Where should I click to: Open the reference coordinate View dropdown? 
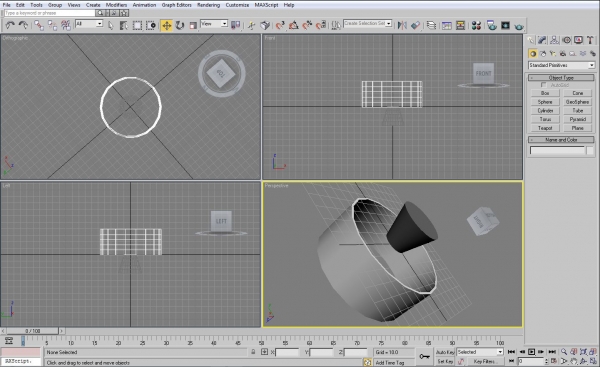[x=214, y=24]
